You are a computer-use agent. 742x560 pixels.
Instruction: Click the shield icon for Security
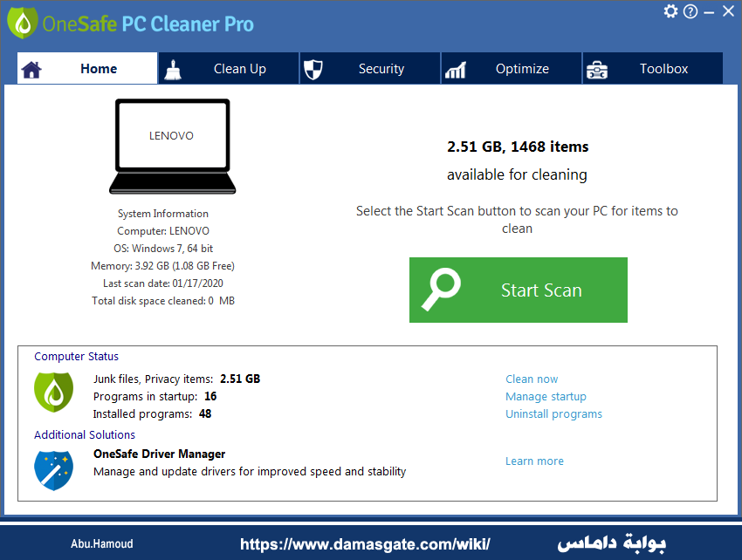tap(313, 70)
